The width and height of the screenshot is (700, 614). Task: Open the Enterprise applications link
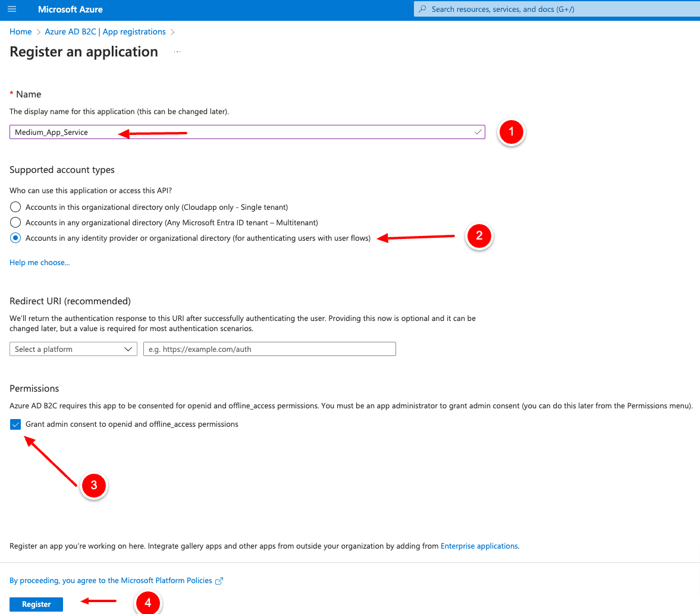(x=479, y=546)
